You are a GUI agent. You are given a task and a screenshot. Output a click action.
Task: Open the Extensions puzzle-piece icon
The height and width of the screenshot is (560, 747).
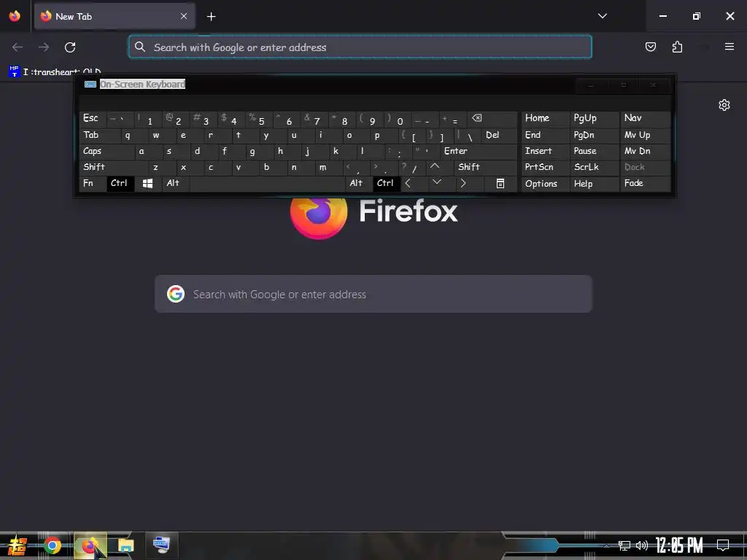677,47
